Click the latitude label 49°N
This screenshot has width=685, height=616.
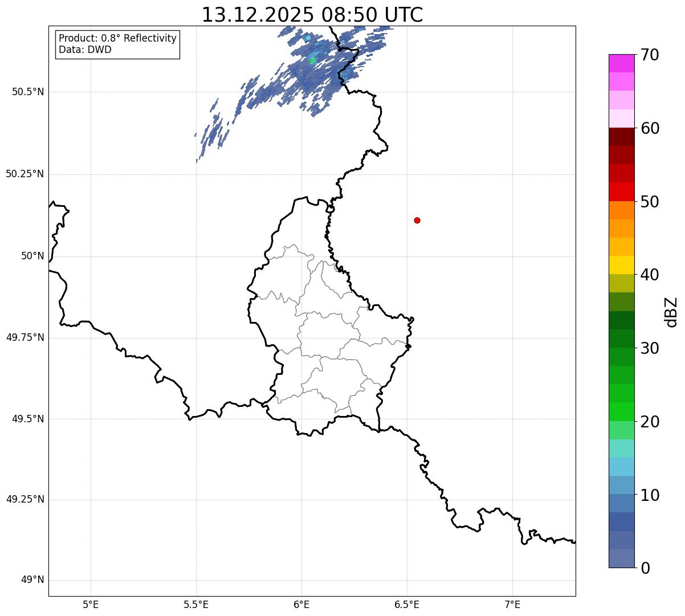point(33,580)
